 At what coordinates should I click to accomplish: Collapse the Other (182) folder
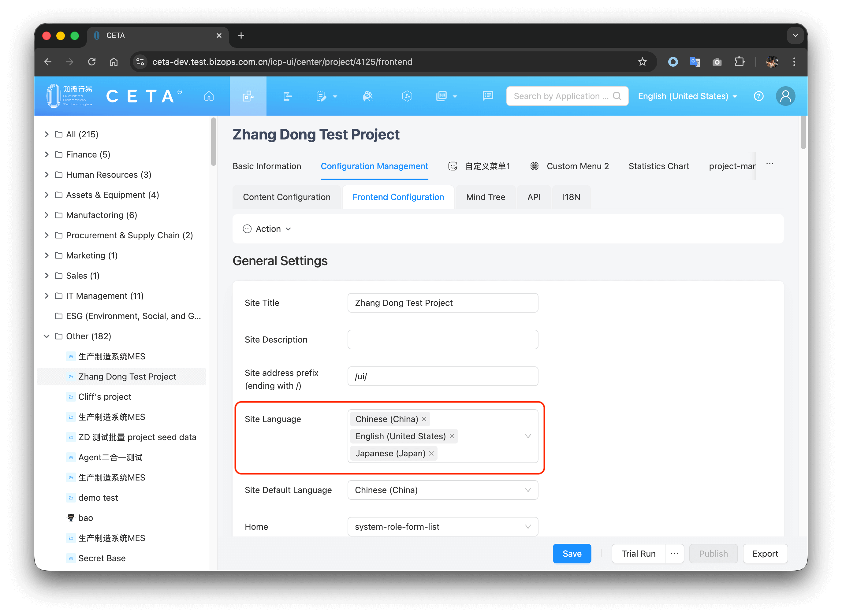pyautogui.click(x=47, y=336)
